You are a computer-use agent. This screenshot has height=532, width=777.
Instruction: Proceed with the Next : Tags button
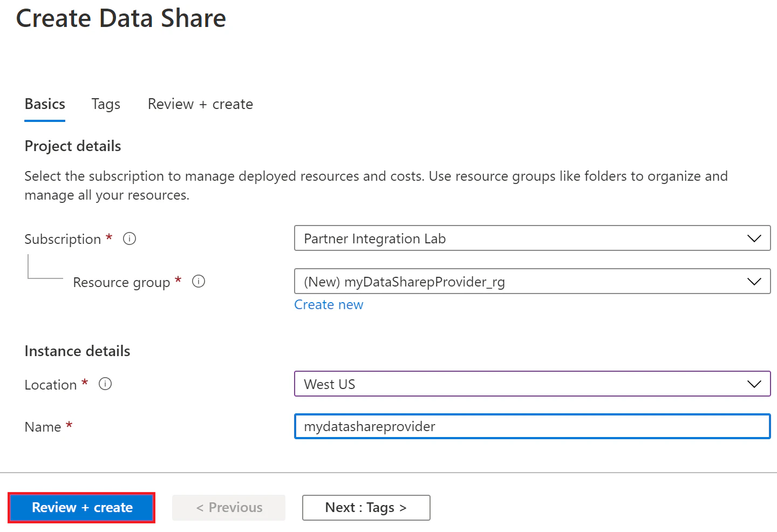(x=366, y=508)
